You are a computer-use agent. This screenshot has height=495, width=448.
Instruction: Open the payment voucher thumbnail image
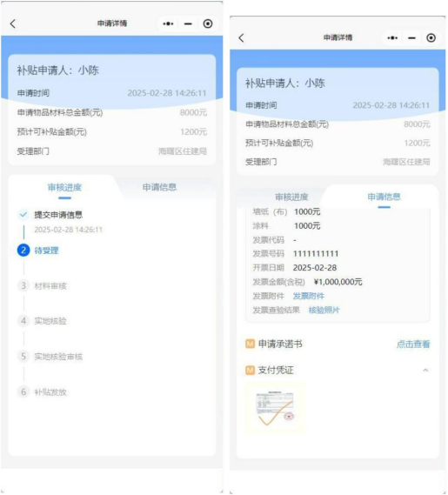tap(275, 408)
